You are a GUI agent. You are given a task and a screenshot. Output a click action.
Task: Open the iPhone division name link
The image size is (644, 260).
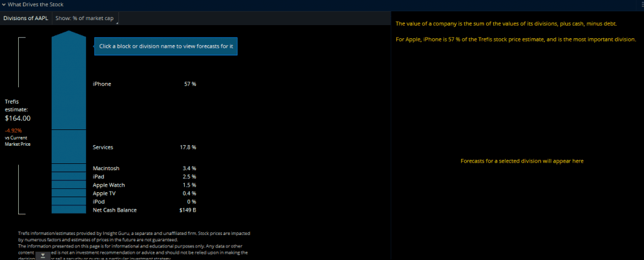(x=102, y=84)
